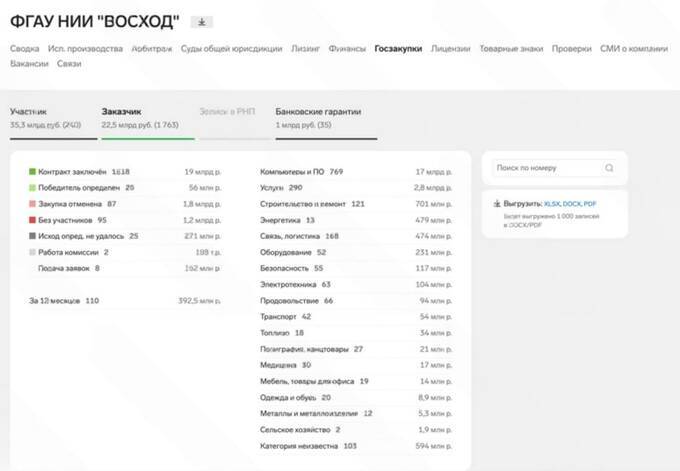Click the За 12 месяцев row
This screenshot has width=680, height=471.
125,301
